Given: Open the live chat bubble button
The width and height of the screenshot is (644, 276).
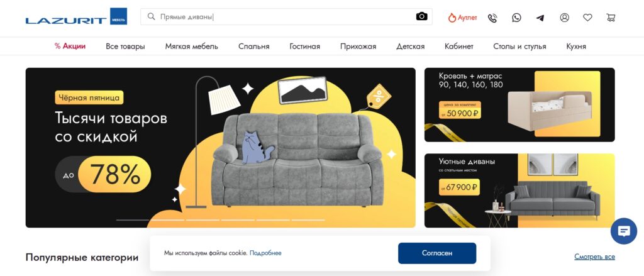Looking at the screenshot, I should click(623, 231).
